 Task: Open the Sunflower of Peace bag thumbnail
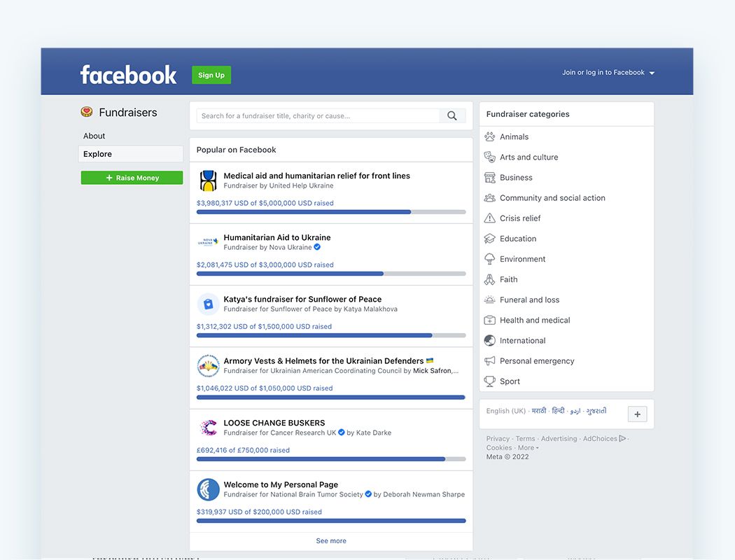click(x=208, y=304)
